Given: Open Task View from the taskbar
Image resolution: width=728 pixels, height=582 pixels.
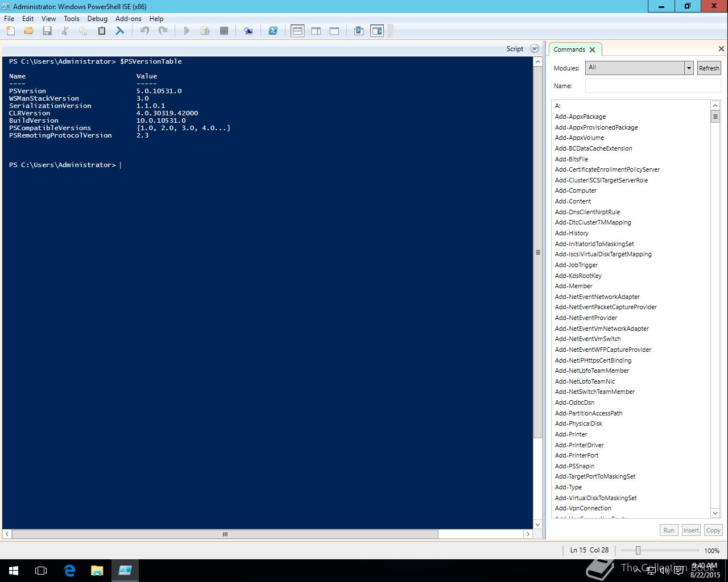Looking at the screenshot, I should click(x=41, y=571).
